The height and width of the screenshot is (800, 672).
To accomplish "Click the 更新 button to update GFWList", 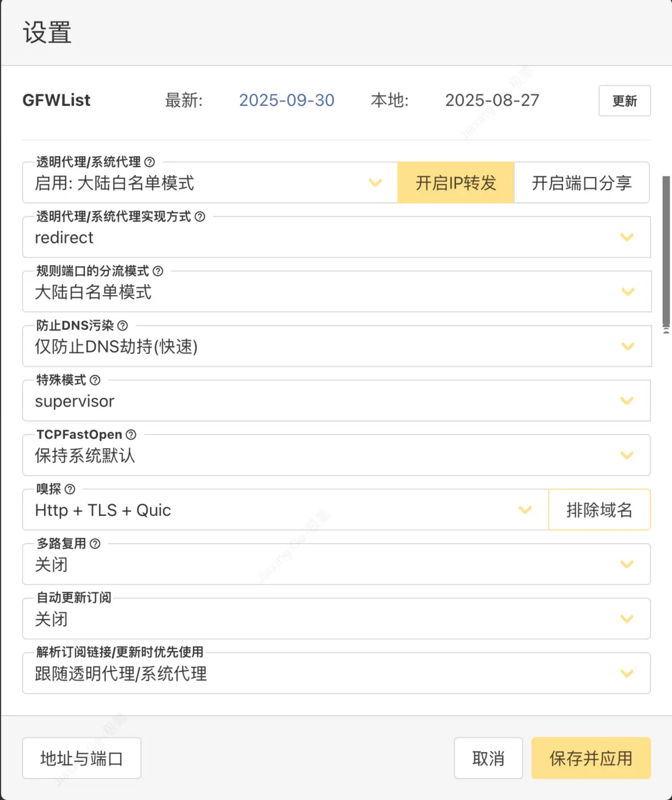I will point(624,100).
